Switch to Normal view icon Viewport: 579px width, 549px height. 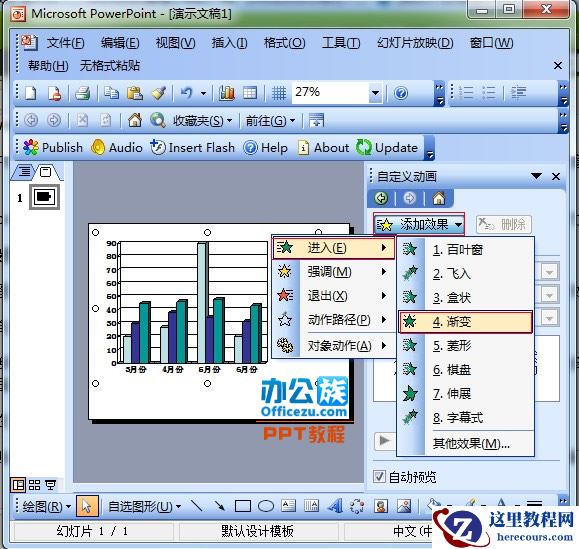click(x=18, y=485)
